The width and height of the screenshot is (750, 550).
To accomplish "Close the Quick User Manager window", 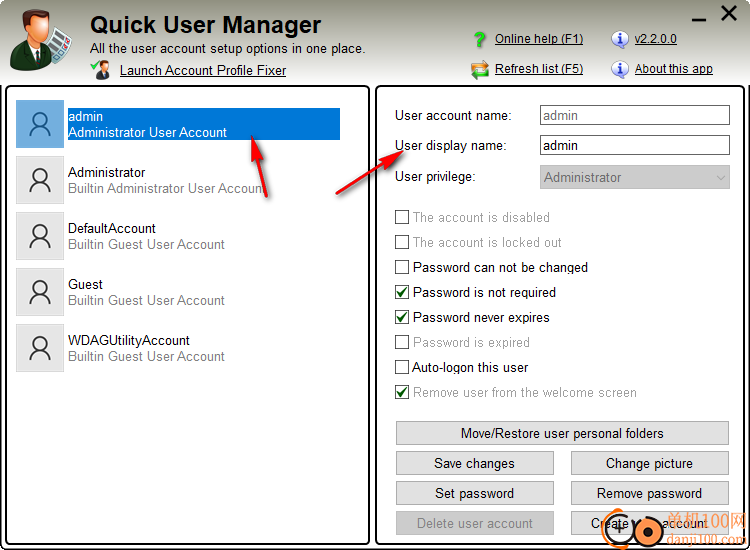I will pos(729,13).
